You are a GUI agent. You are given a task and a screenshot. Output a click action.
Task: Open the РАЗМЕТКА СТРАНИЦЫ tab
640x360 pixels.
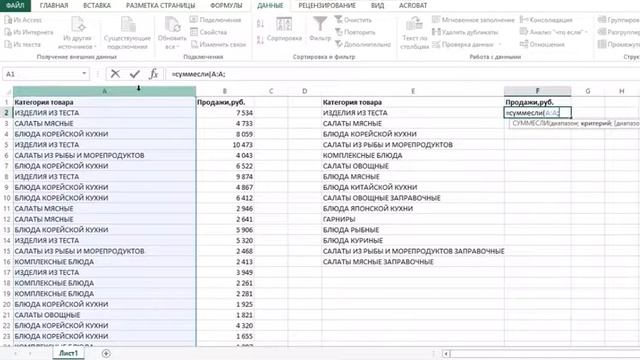click(x=160, y=6)
